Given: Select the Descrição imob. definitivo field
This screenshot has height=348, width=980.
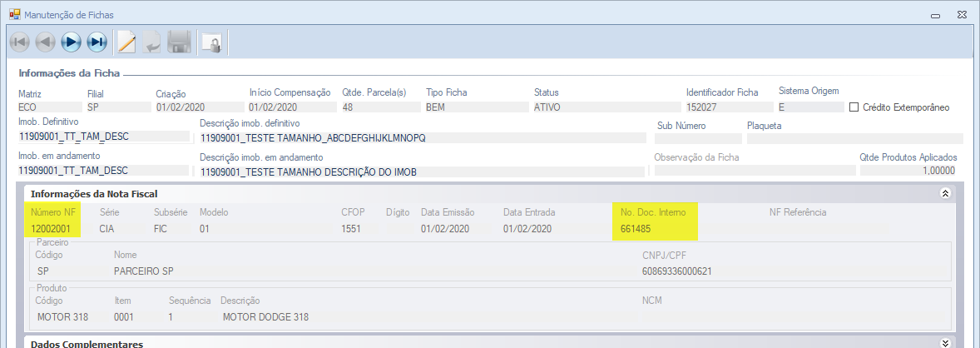Looking at the screenshot, I should 422,137.
